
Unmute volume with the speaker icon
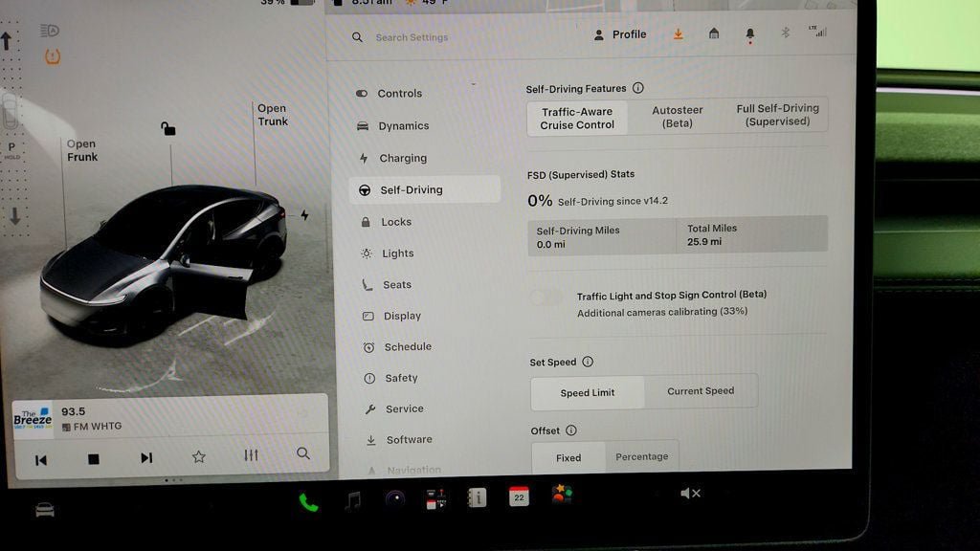[690, 494]
